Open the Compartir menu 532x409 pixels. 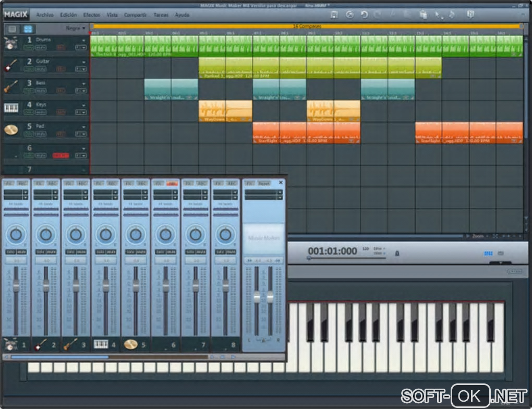point(135,15)
